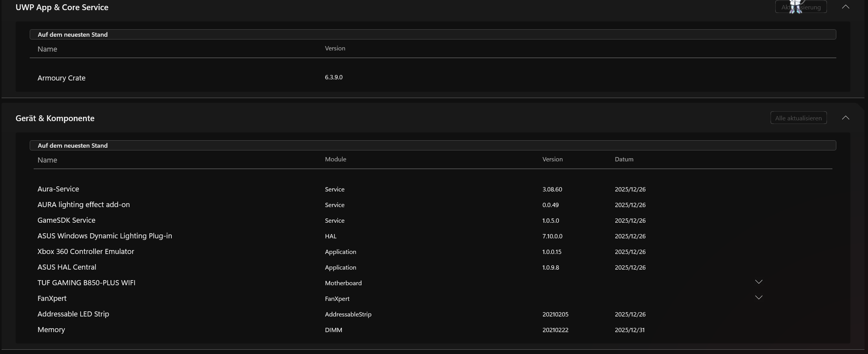Select the ASUS HAL Central row
868x354 pixels.
click(67, 267)
